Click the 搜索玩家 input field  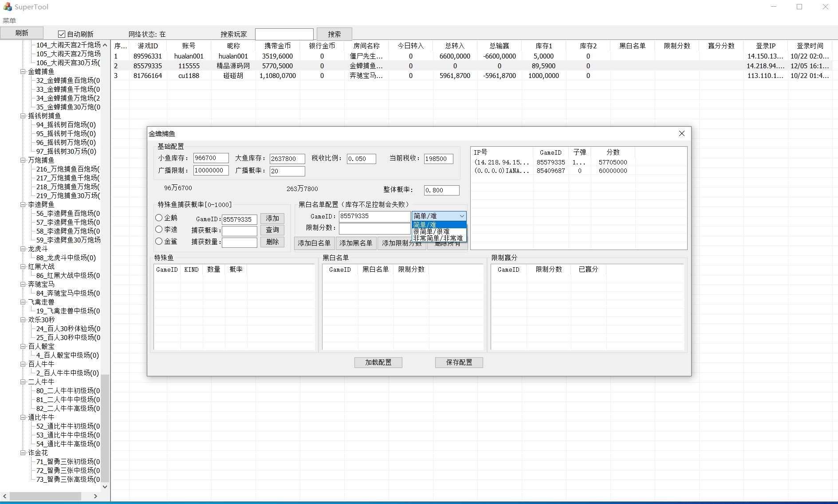click(x=284, y=34)
